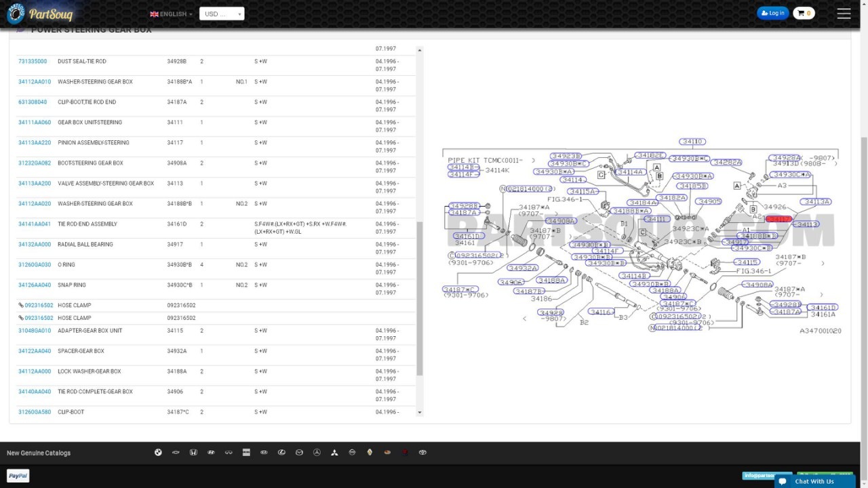The height and width of the screenshot is (488, 868).
Task: Open the USD currency selector
Action: click(222, 14)
